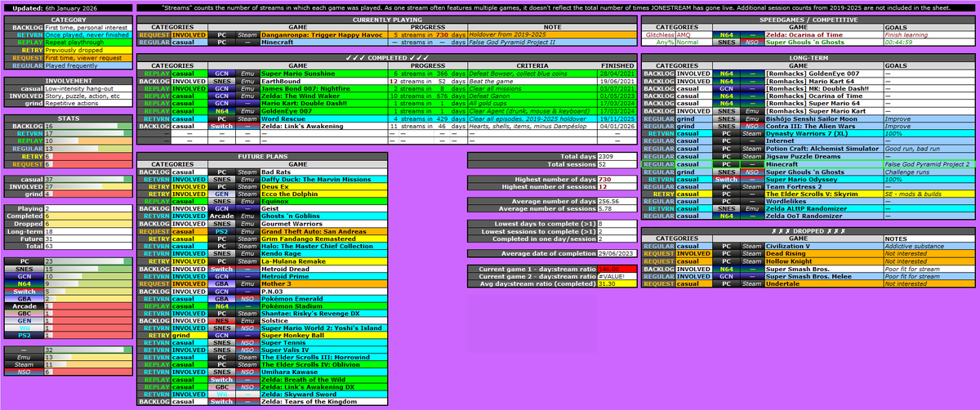The height and width of the screenshot is (410, 980).
Task: Click the 'Finish learning' goal cell
Action: 929,35
